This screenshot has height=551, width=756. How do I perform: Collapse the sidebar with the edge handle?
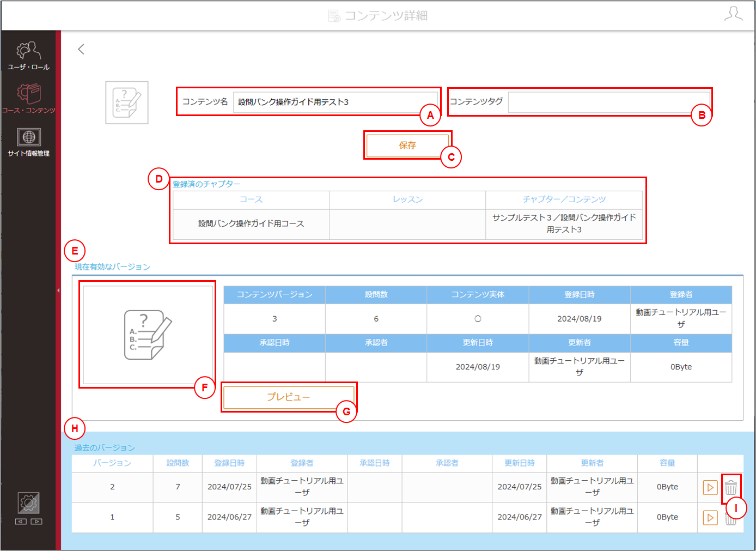58,290
